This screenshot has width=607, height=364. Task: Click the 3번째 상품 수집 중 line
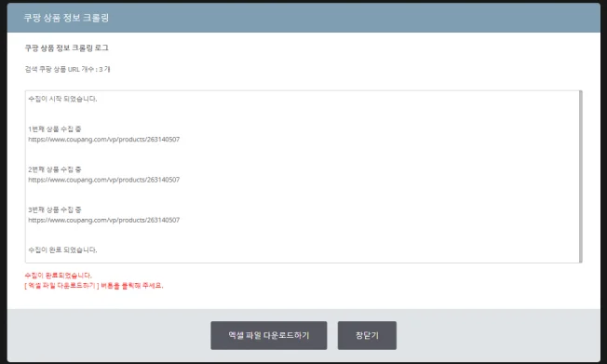(x=55, y=209)
